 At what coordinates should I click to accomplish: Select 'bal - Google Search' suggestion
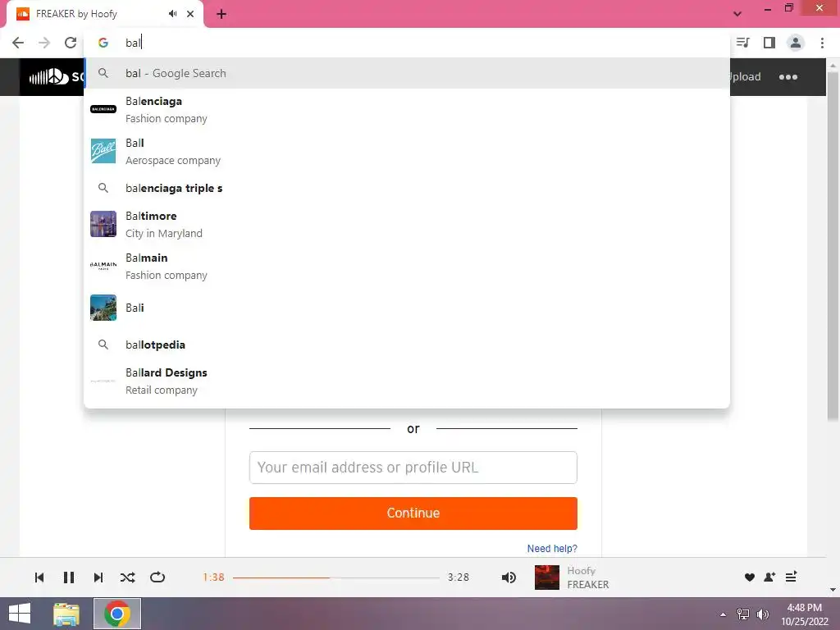(x=407, y=73)
